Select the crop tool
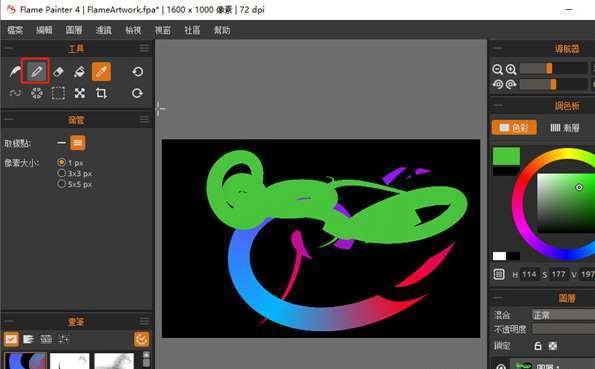This screenshot has height=369, width=595. click(101, 93)
